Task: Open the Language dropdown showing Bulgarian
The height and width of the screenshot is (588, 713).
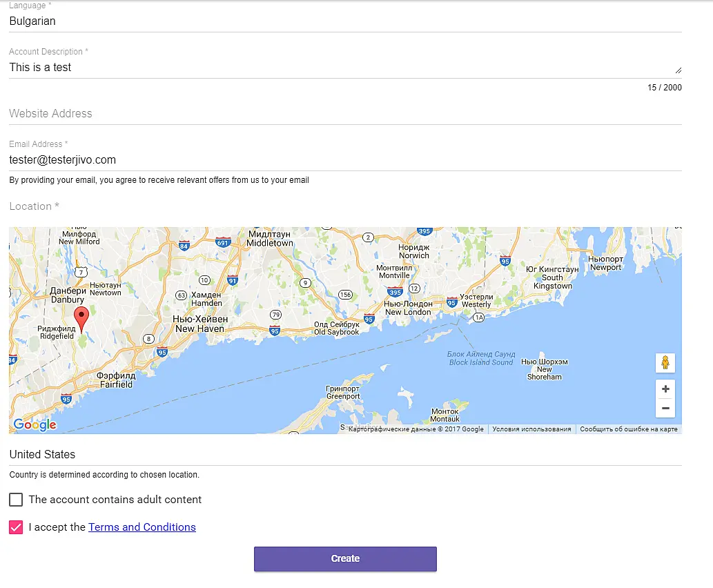Action: pyautogui.click(x=345, y=21)
